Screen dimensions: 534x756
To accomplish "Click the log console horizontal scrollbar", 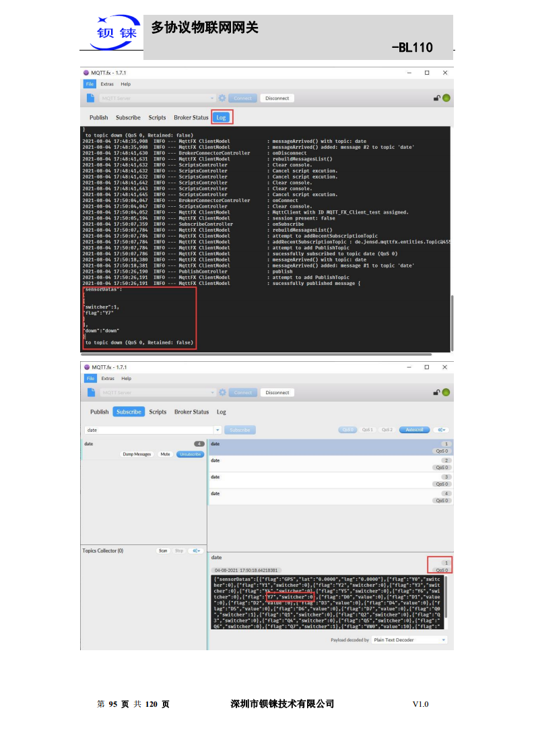I will point(257,354).
